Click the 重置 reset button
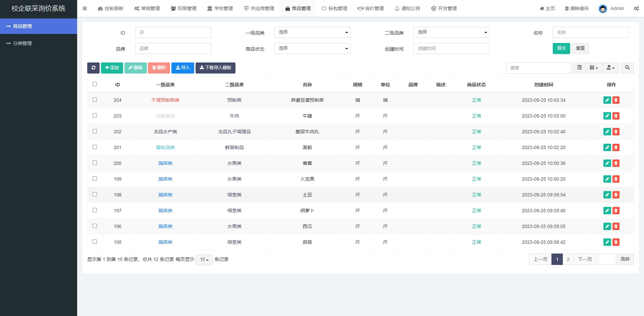 pos(580,48)
